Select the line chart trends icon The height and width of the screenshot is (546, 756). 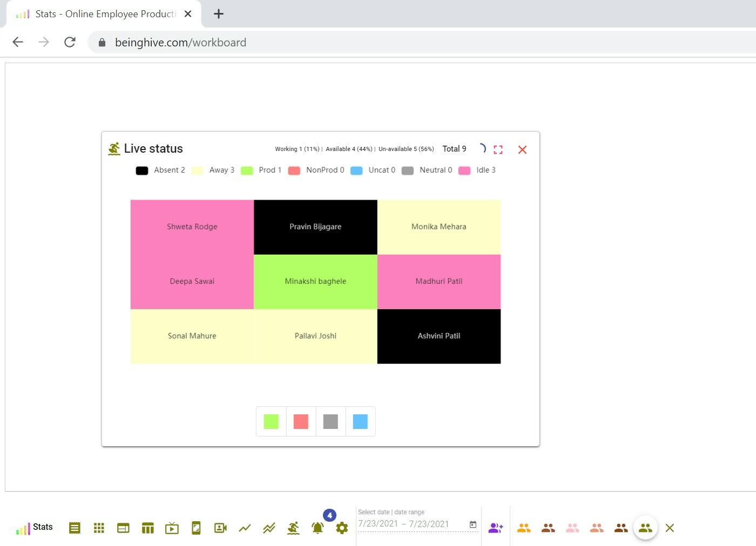pos(245,528)
